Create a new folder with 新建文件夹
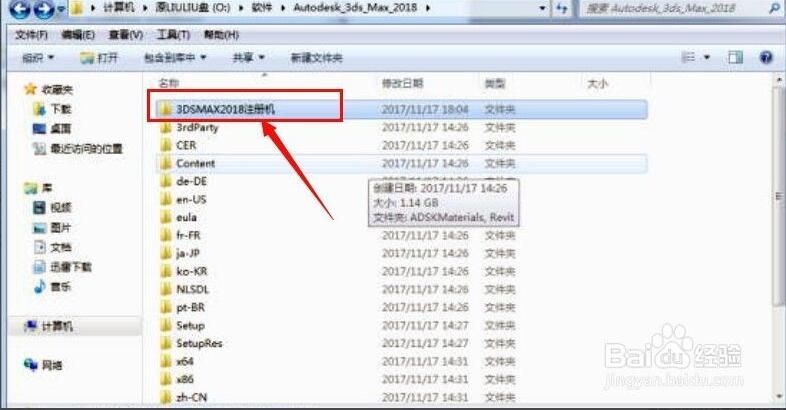 316,58
